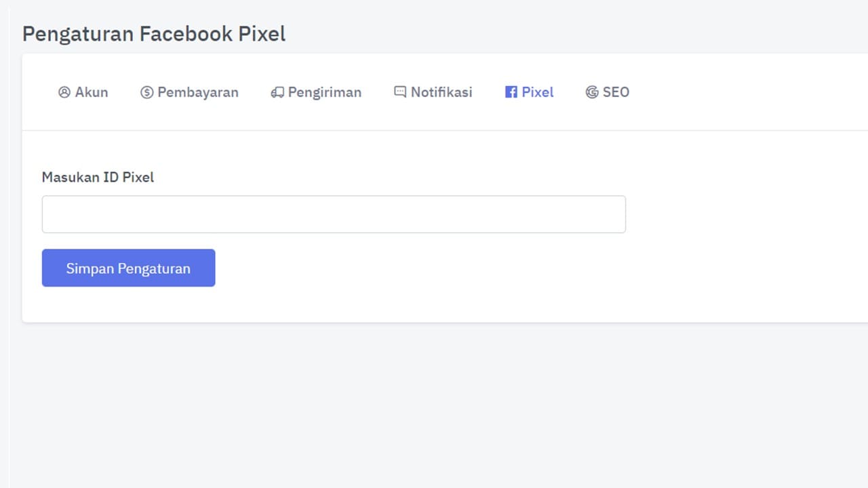Select the Notifikasi tab
868x488 pixels.
[441, 92]
